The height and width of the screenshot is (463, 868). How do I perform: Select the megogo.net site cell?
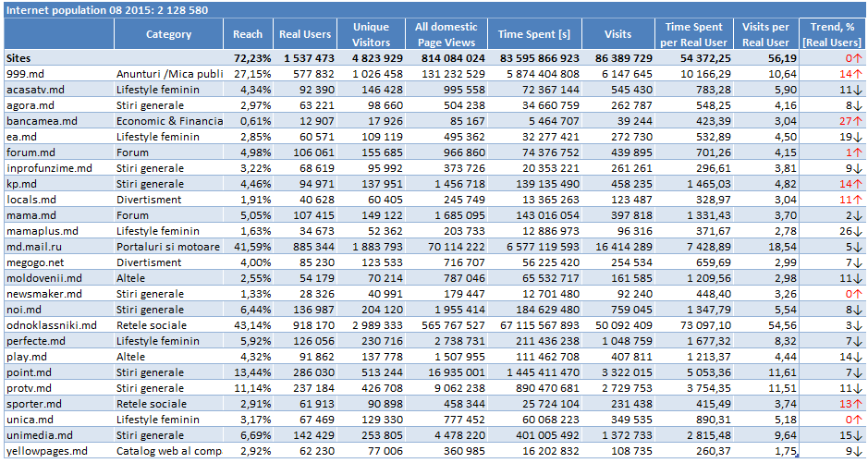pyautogui.click(x=58, y=262)
